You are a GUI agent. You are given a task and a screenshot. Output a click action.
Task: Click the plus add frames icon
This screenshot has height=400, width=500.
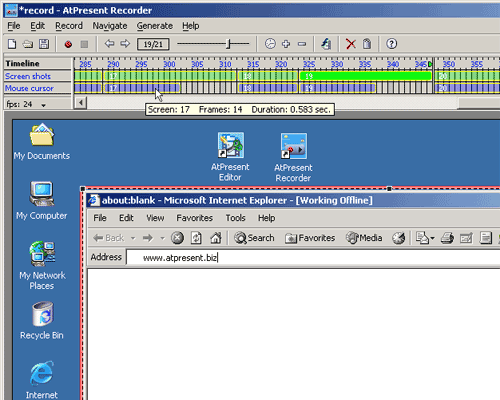[x=286, y=44]
